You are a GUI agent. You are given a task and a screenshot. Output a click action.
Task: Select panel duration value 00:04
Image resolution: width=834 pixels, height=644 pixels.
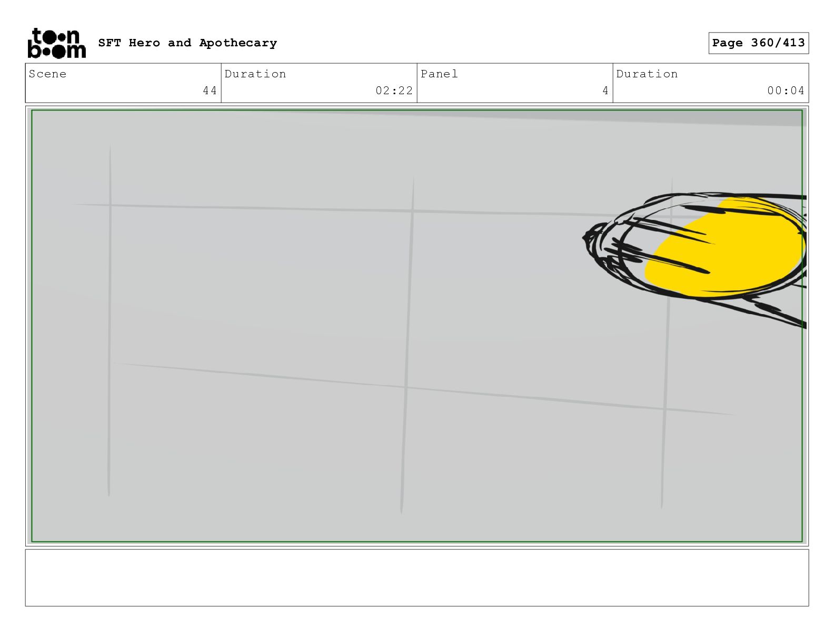coord(786,90)
